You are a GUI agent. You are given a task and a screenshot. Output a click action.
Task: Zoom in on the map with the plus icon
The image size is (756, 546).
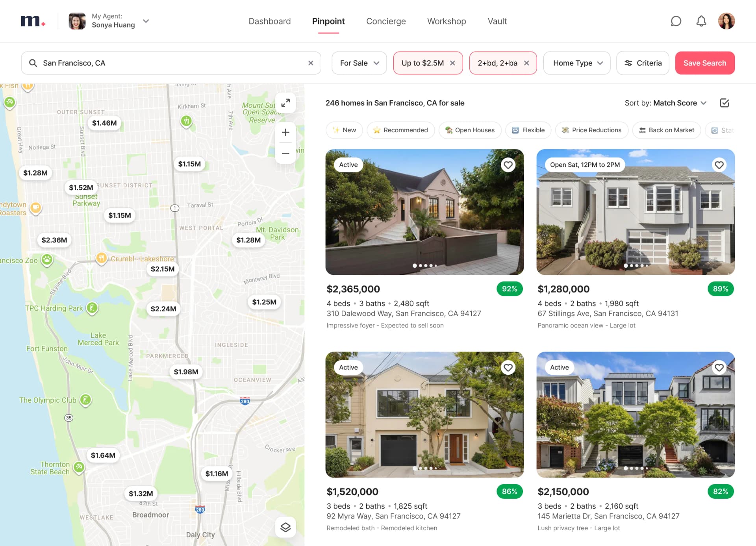click(285, 132)
